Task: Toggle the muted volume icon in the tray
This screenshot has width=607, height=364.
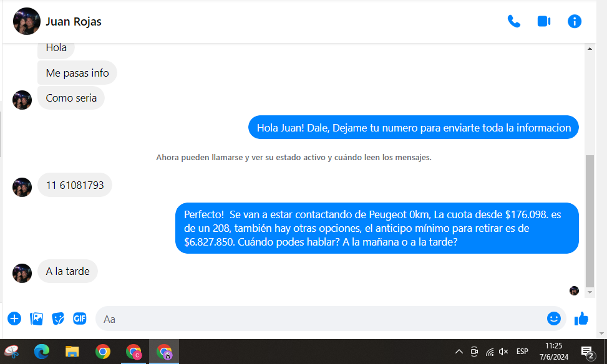Action: [x=503, y=352]
